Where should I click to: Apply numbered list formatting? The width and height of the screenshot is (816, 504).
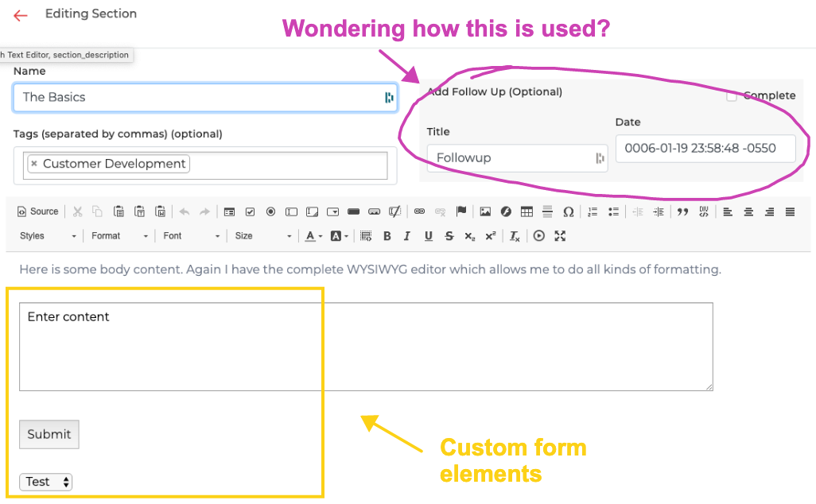(x=593, y=211)
